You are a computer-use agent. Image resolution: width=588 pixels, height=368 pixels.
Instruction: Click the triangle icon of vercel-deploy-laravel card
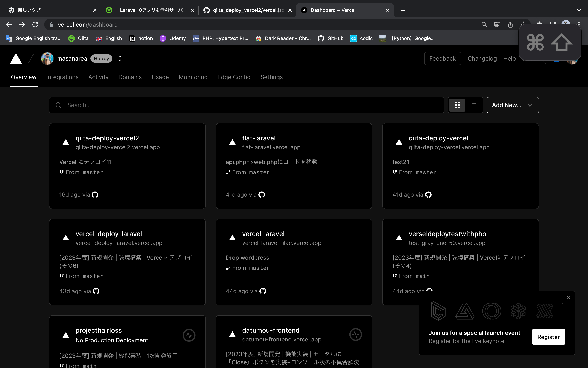[x=66, y=238]
